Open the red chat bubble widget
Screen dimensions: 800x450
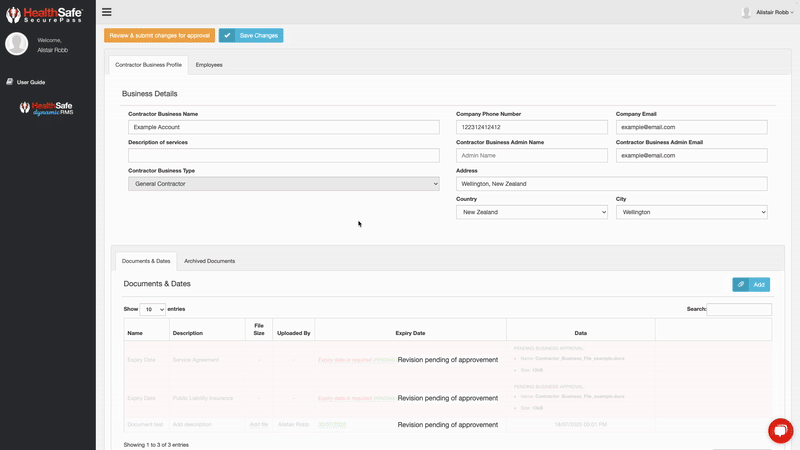779,430
